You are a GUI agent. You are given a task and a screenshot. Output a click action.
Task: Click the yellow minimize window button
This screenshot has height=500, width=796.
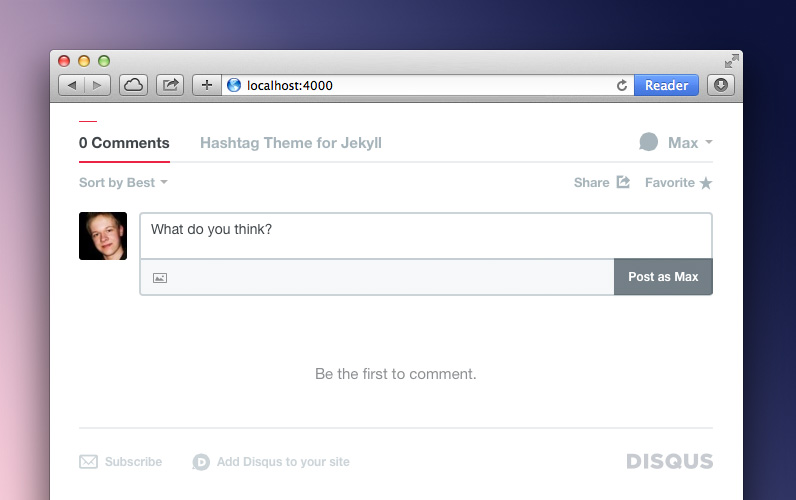pyautogui.click(x=84, y=61)
